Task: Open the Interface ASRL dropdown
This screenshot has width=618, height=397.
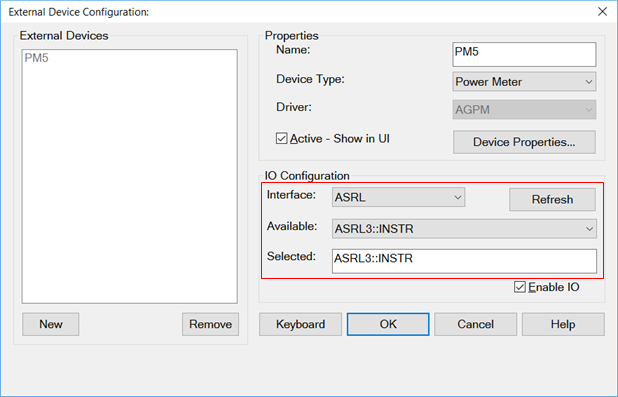Action: (x=398, y=197)
